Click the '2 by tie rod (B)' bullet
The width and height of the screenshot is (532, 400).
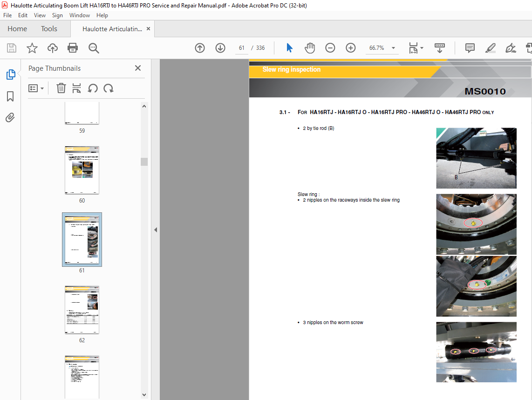318,128
